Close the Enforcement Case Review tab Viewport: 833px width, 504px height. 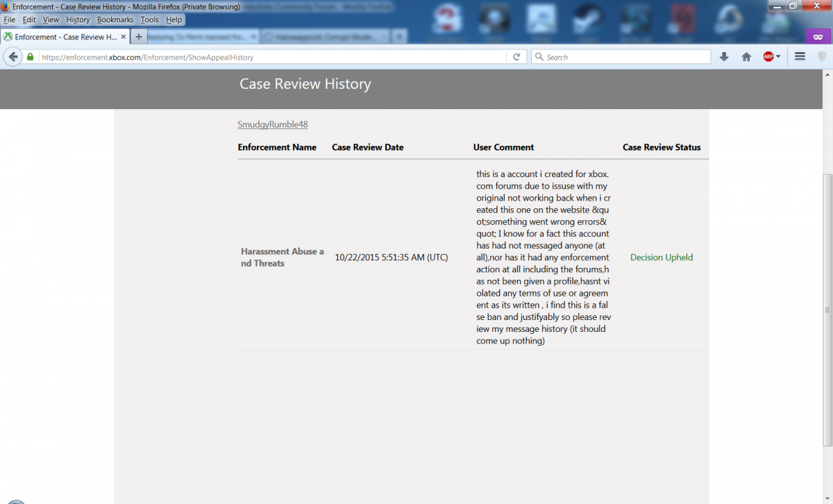(122, 37)
